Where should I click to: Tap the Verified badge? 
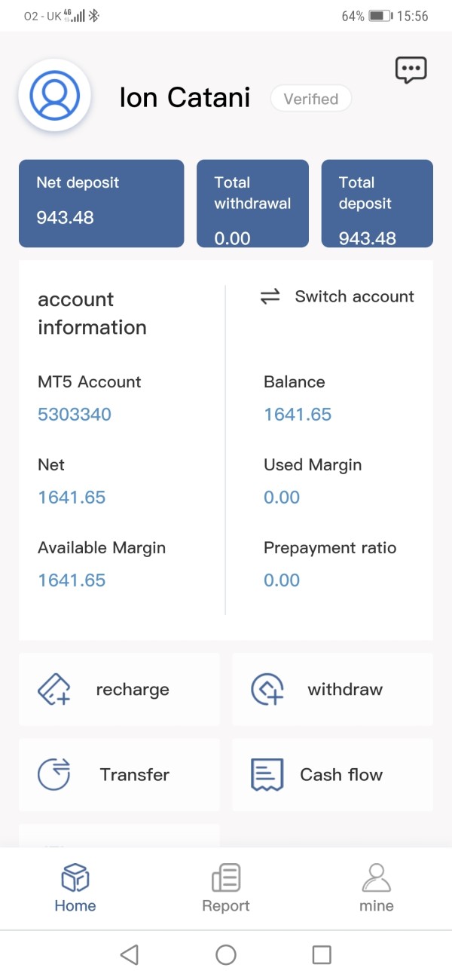(x=310, y=99)
